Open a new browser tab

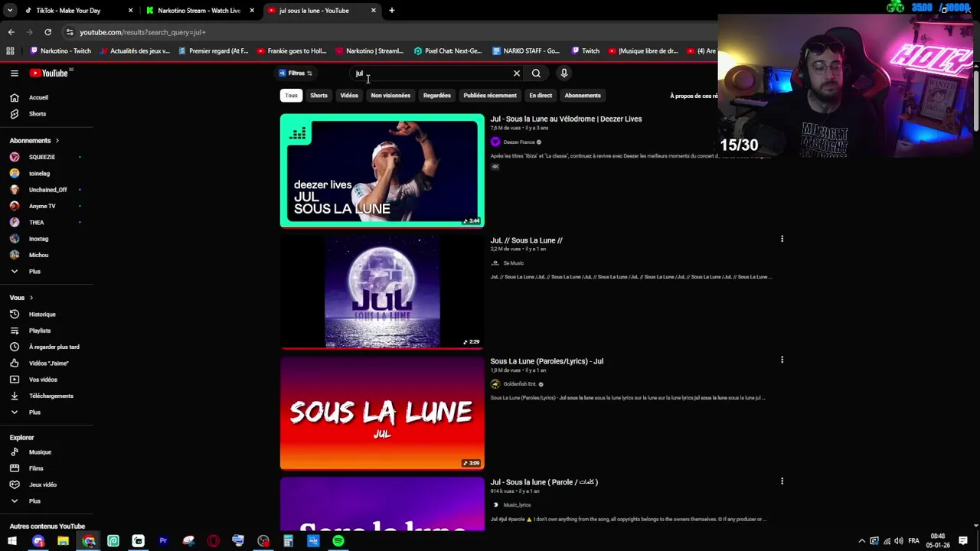pyautogui.click(x=391, y=11)
